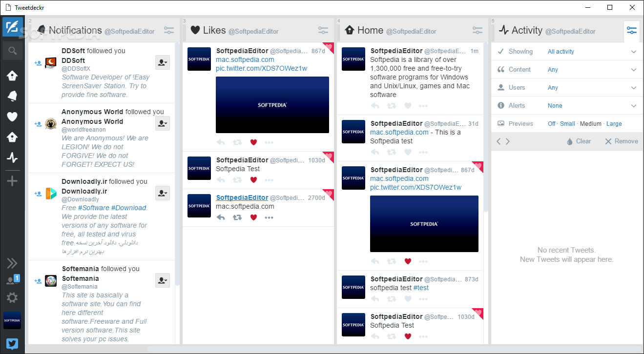The image size is (644, 354).
Task: Set Previews to Off
Action: (552, 124)
